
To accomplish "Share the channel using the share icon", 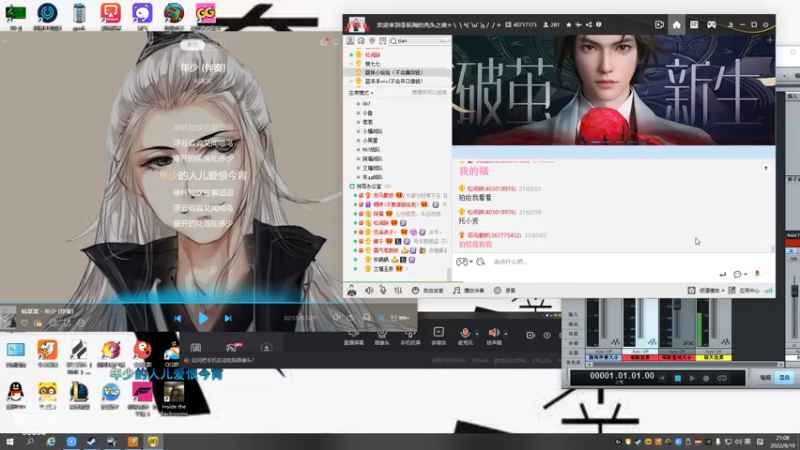I will point(589,24).
